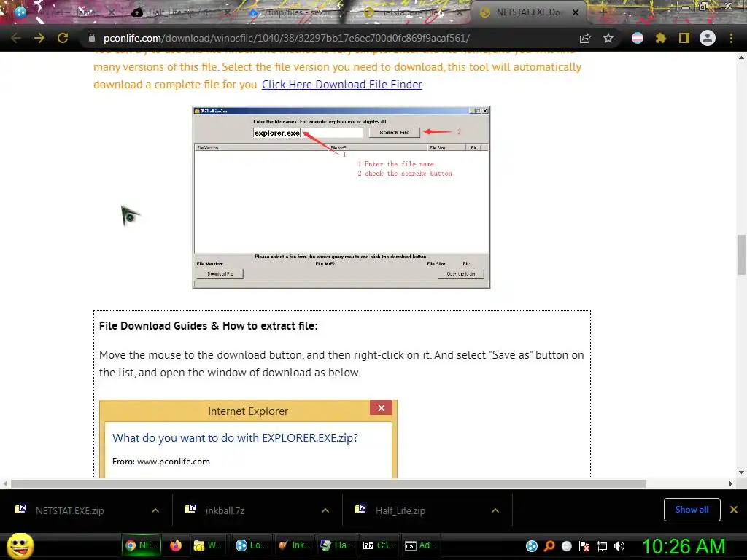Viewport: 747px width, 560px height.
Task: Open Half_Life.zip from the downloads bar
Action: [x=400, y=510]
